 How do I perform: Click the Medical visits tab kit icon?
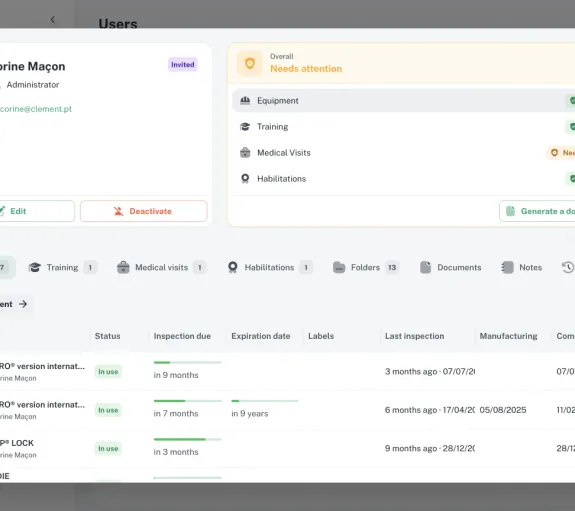[x=123, y=267]
